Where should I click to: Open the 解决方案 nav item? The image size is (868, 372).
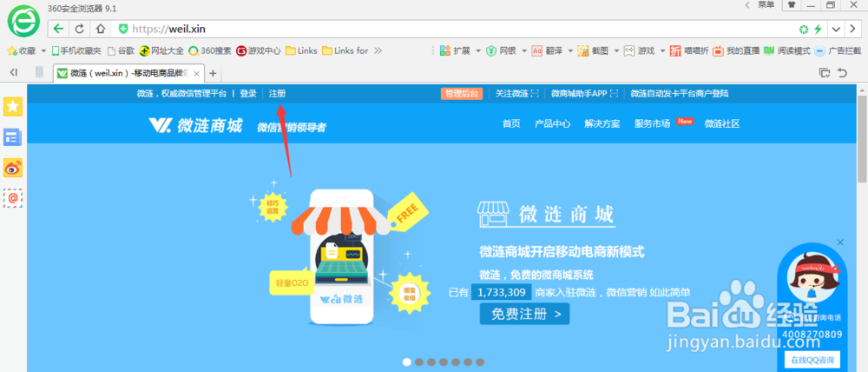coord(602,123)
